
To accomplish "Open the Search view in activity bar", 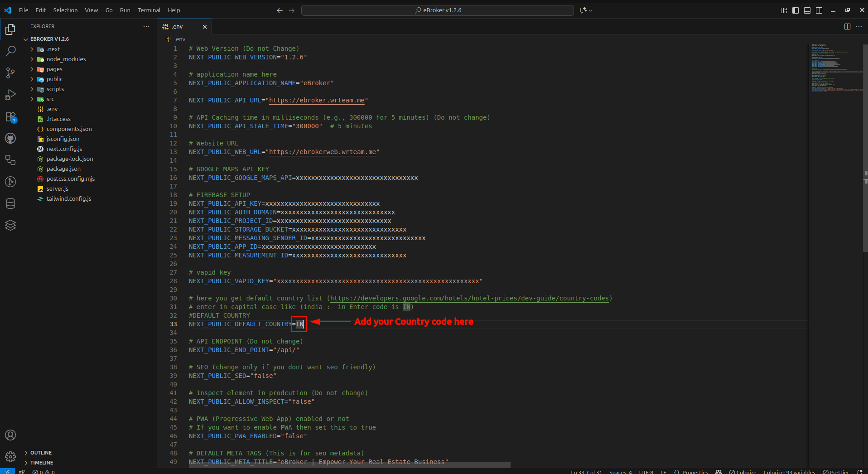I will click(10, 51).
